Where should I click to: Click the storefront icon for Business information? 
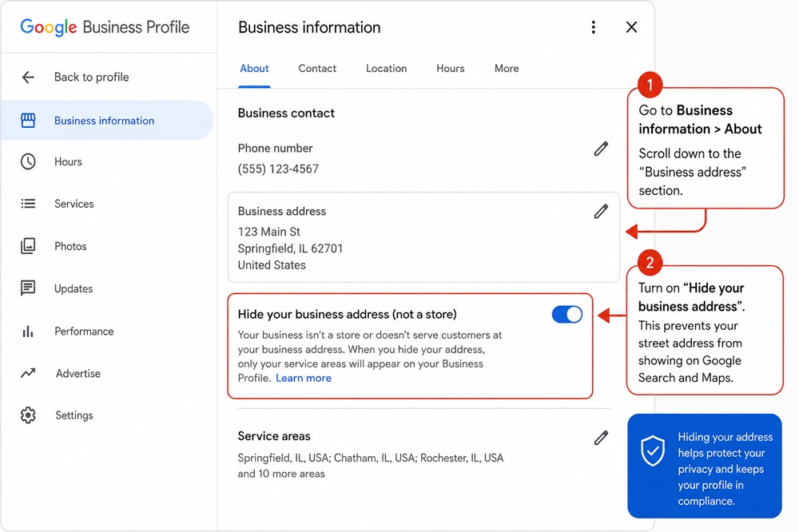pyautogui.click(x=28, y=121)
